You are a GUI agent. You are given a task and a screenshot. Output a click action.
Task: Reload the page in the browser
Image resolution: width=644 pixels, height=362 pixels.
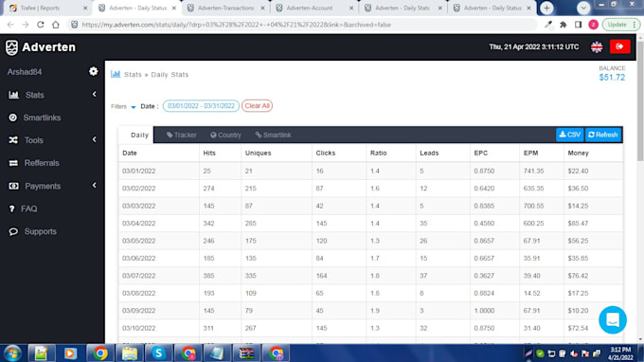(x=40, y=25)
